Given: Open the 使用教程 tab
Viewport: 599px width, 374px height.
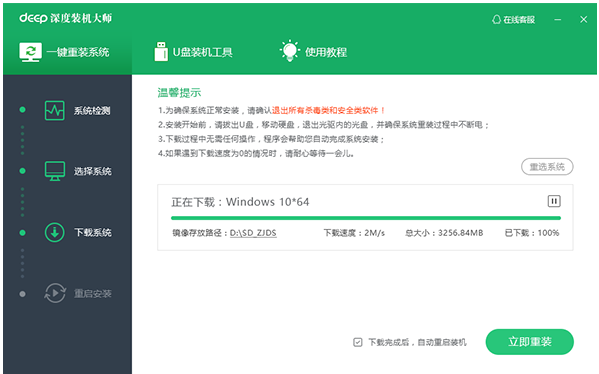Looking at the screenshot, I should (x=313, y=51).
